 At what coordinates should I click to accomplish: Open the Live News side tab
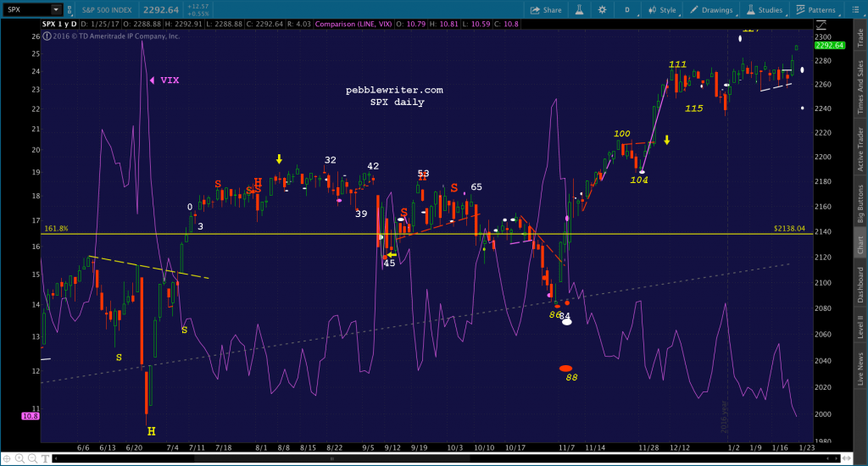(x=860, y=369)
